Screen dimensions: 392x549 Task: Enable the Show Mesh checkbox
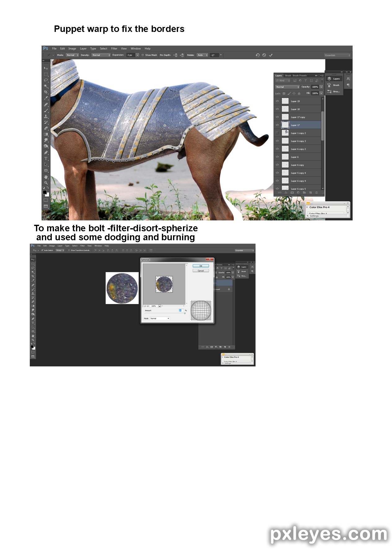click(143, 55)
